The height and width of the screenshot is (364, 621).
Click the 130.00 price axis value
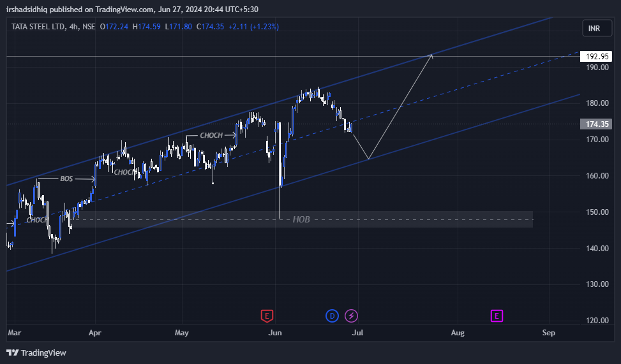click(x=597, y=284)
